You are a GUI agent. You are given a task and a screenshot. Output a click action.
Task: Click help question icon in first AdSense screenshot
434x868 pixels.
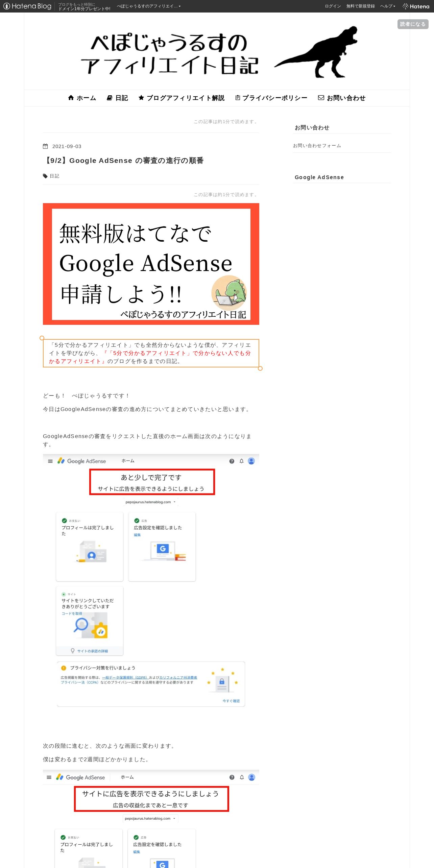(232, 461)
